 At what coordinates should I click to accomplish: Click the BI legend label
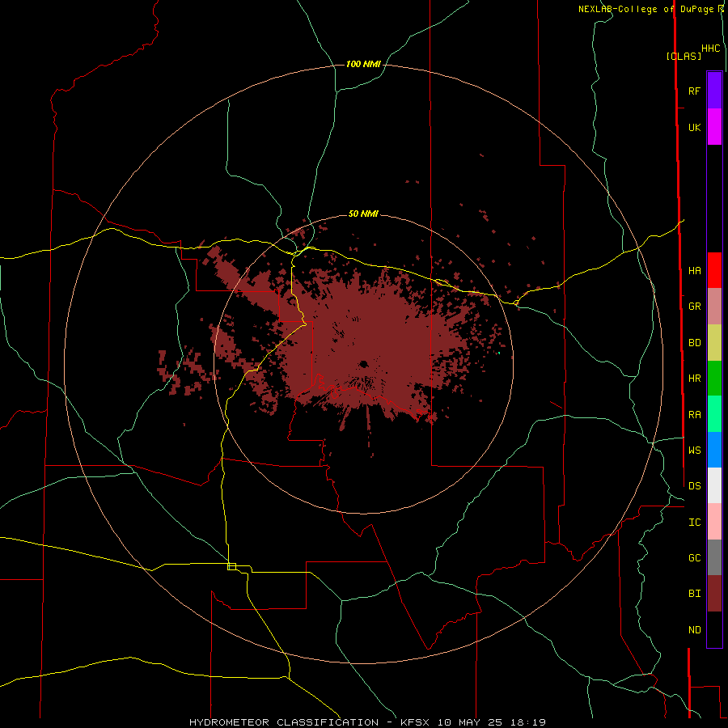click(x=694, y=594)
